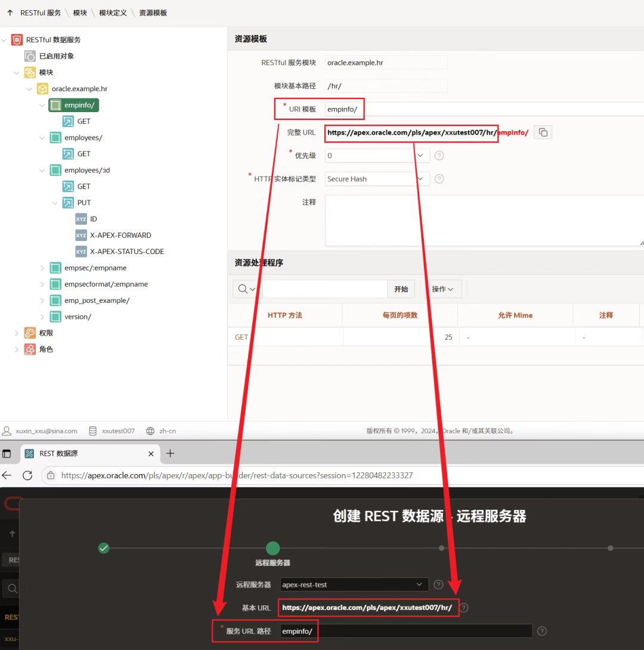Click the X-APEX-STATUS-CODE parameter icon
This screenshot has width=644, height=650.
click(81, 252)
